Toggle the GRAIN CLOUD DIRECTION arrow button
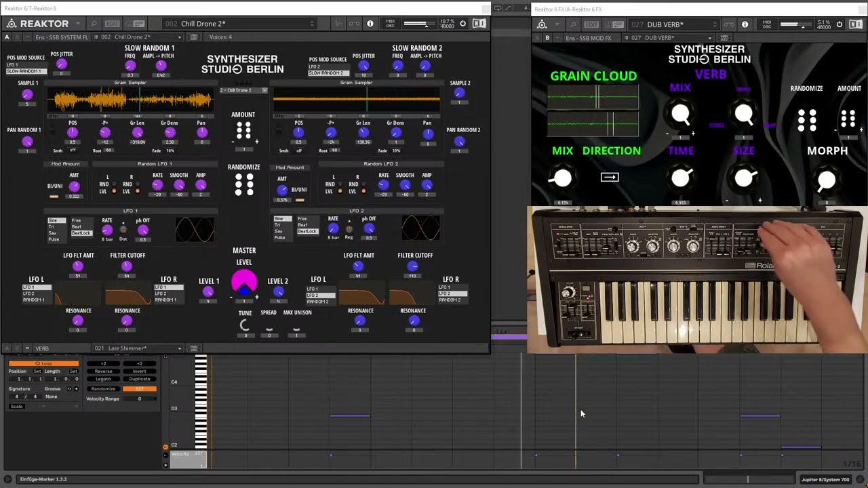The height and width of the screenshot is (488, 868). click(610, 177)
